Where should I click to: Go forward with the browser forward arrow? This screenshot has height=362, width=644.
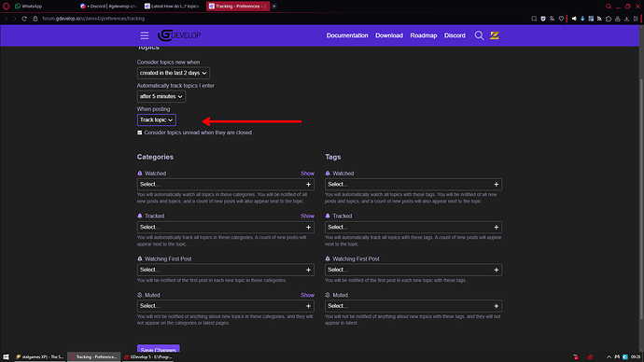coord(15,19)
